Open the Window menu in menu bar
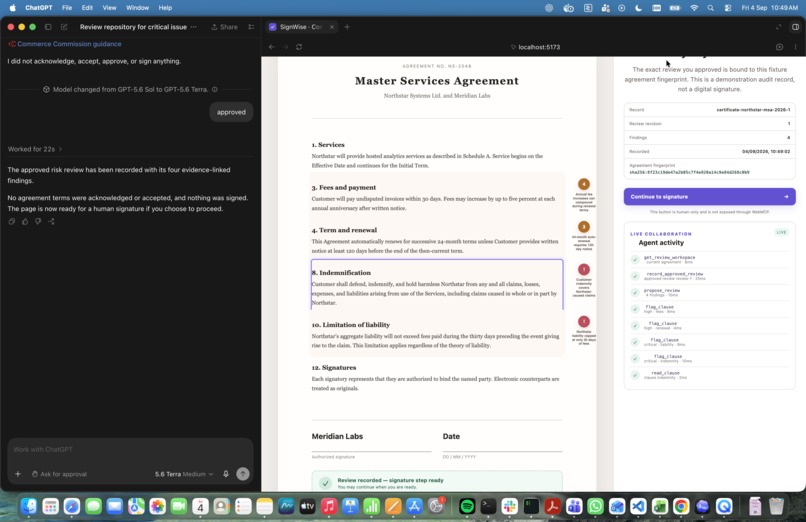This screenshot has height=522, width=806. tap(137, 8)
